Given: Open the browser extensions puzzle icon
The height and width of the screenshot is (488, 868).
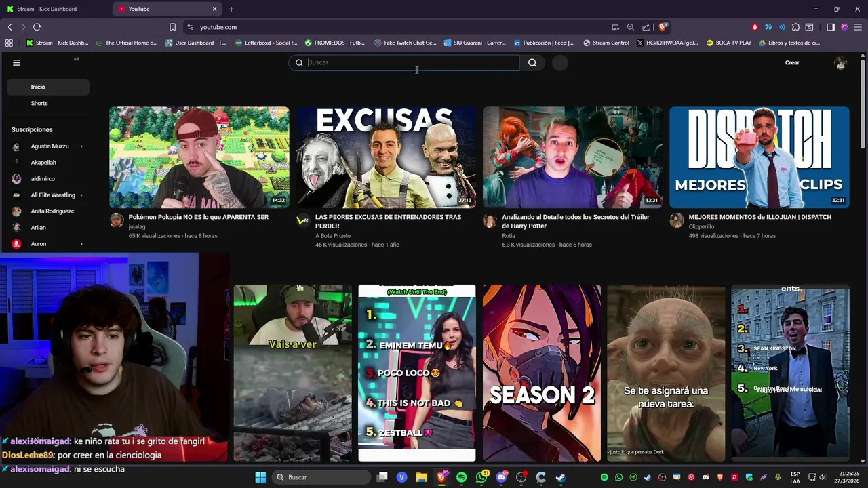Looking at the screenshot, I should point(795,27).
